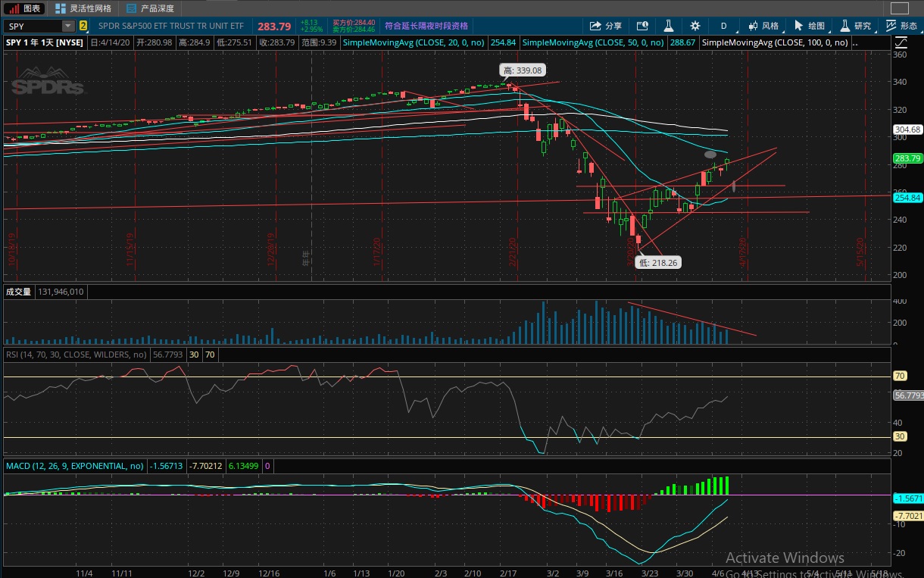This screenshot has height=578, width=924.
Task: Click the 高: 339.08 high price bubble
Action: pyautogui.click(x=523, y=70)
